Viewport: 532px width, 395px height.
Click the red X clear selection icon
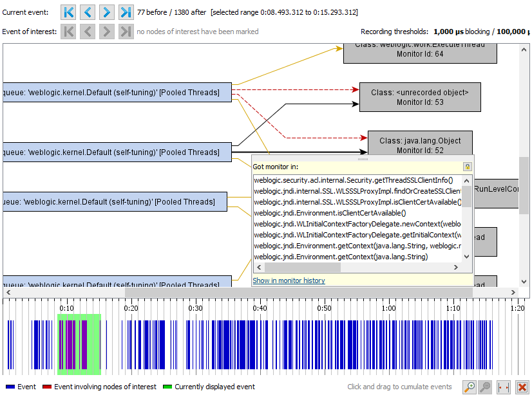(522, 387)
